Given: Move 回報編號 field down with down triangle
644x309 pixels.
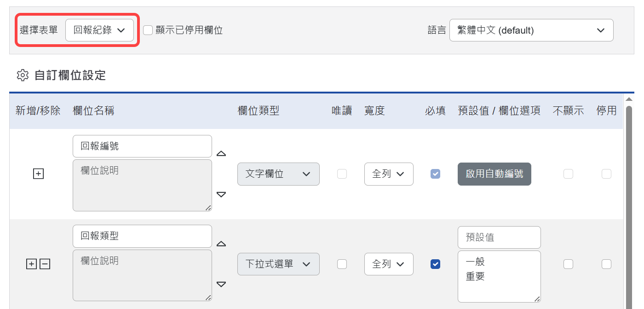Looking at the screenshot, I should [221, 194].
